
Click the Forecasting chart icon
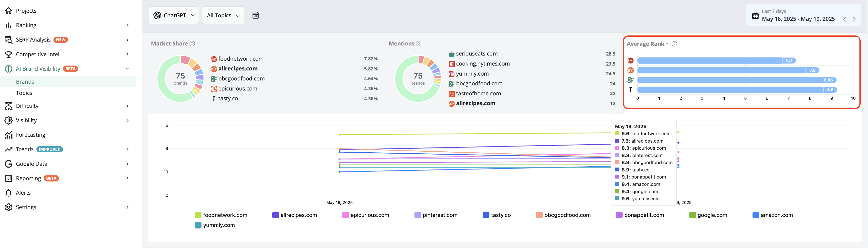click(x=8, y=135)
